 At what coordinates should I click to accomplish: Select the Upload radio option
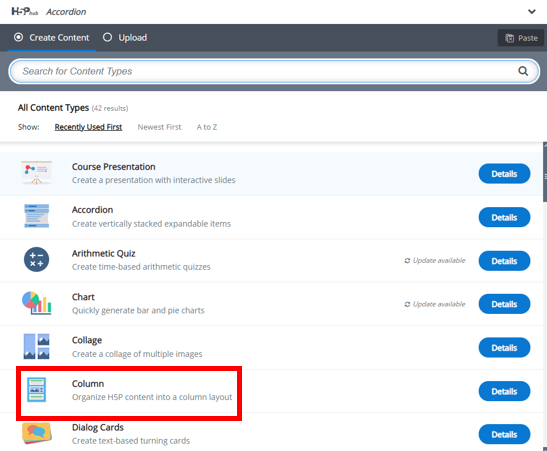[125, 37]
